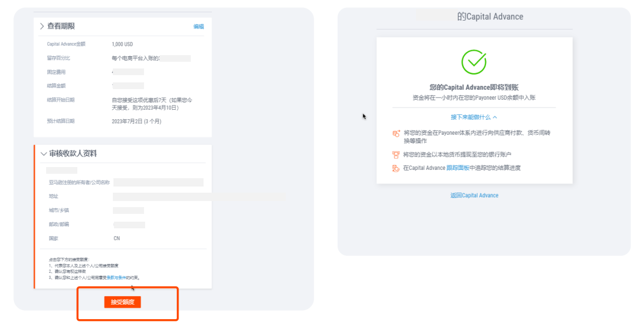Image resolution: width=644 pixels, height=323 pixels.
Task: Click the 查看期限 section heading
Action: point(61,26)
